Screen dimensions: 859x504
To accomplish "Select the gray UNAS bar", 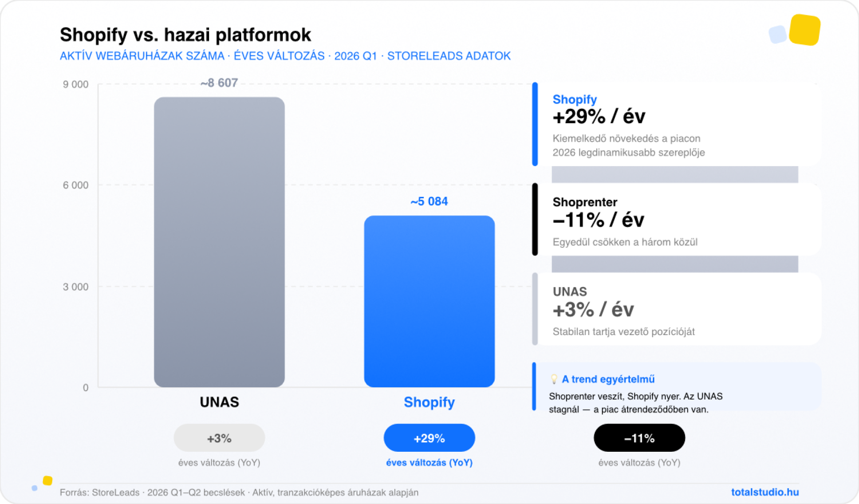I will (x=219, y=242).
